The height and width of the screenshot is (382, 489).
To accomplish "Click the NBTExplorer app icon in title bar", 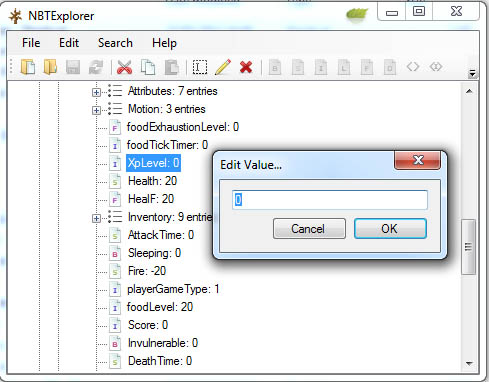I will click(15, 16).
